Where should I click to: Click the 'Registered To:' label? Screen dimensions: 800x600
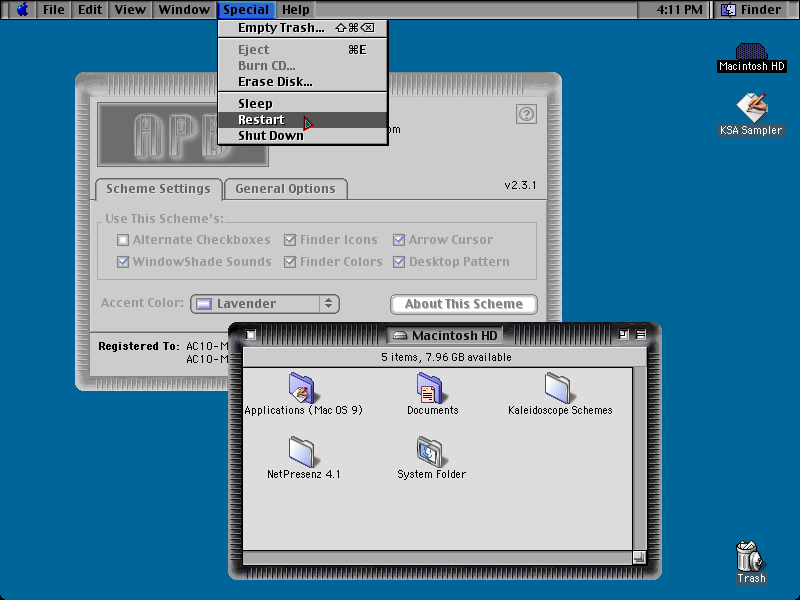tap(139, 346)
